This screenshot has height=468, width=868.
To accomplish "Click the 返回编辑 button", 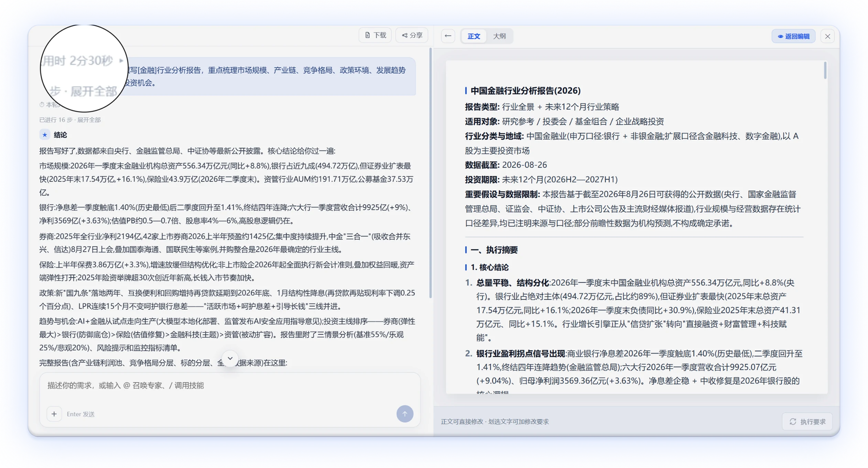I will point(793,36).
